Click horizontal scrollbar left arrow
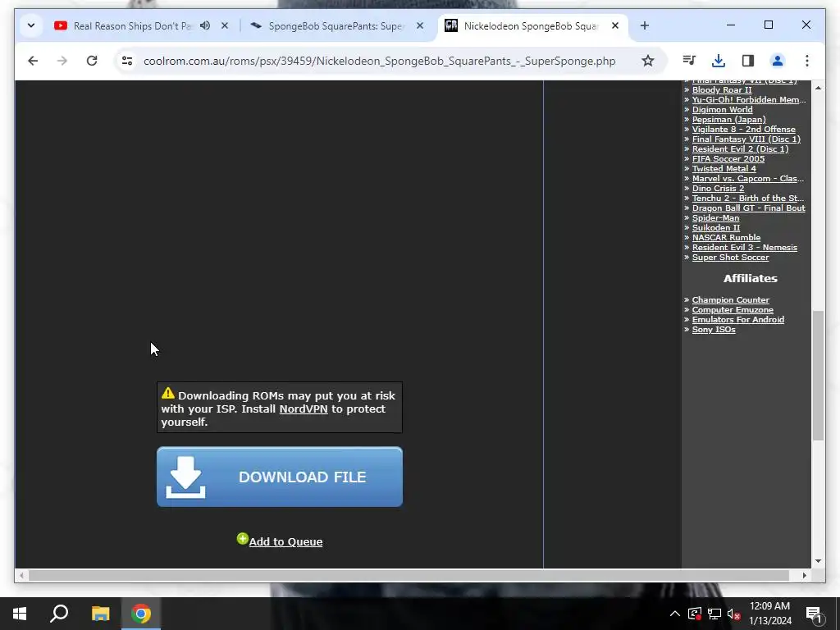The width and height of the screenshot is (840, 630). coord(21,575)
